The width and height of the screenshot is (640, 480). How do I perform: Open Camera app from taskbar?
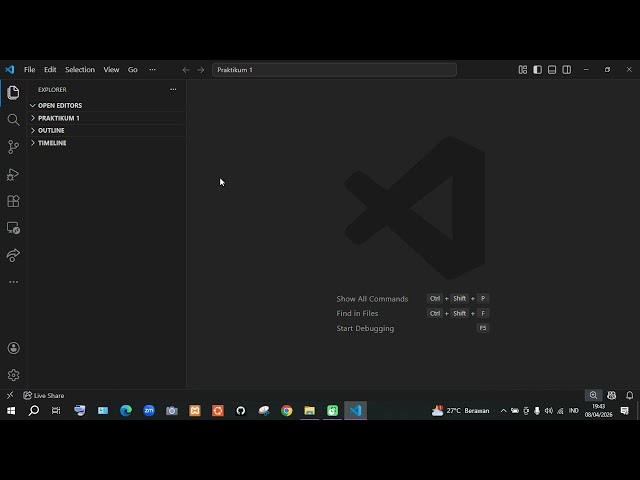[172, 411]
